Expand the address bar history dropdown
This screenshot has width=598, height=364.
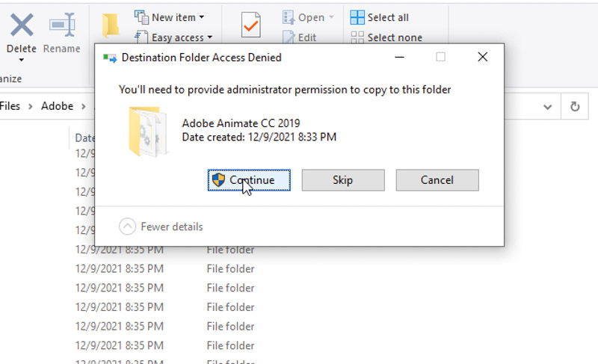pos(548,107)
